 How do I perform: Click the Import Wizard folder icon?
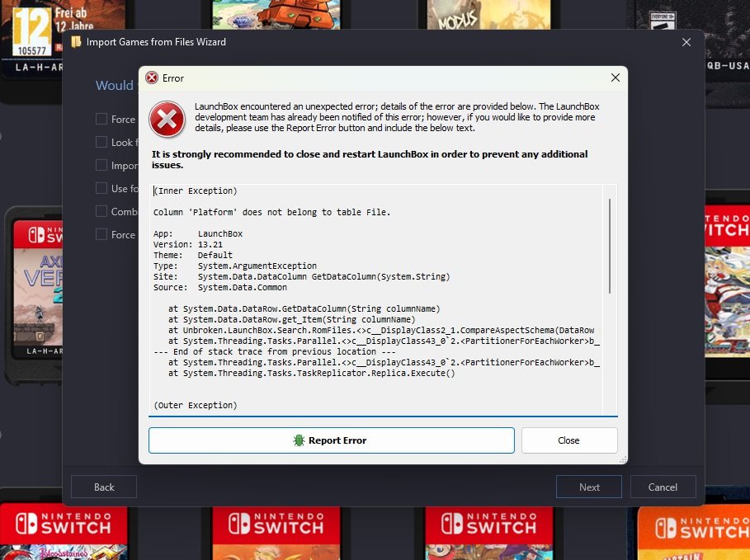tap(76, 42)
